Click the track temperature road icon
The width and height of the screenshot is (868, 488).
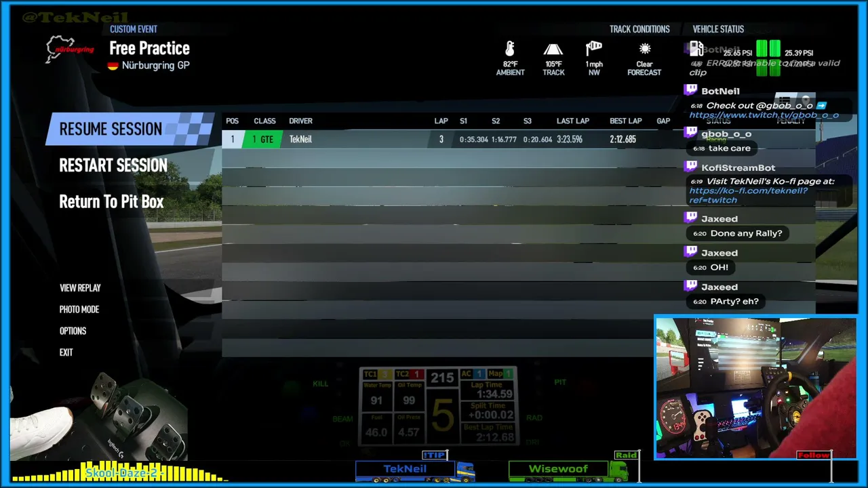(x=553, y=50)
